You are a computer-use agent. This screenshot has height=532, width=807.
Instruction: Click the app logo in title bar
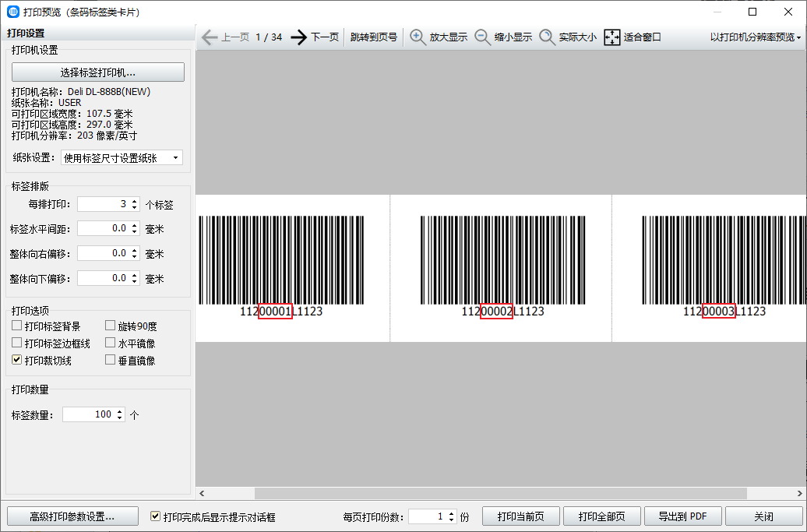13,12
